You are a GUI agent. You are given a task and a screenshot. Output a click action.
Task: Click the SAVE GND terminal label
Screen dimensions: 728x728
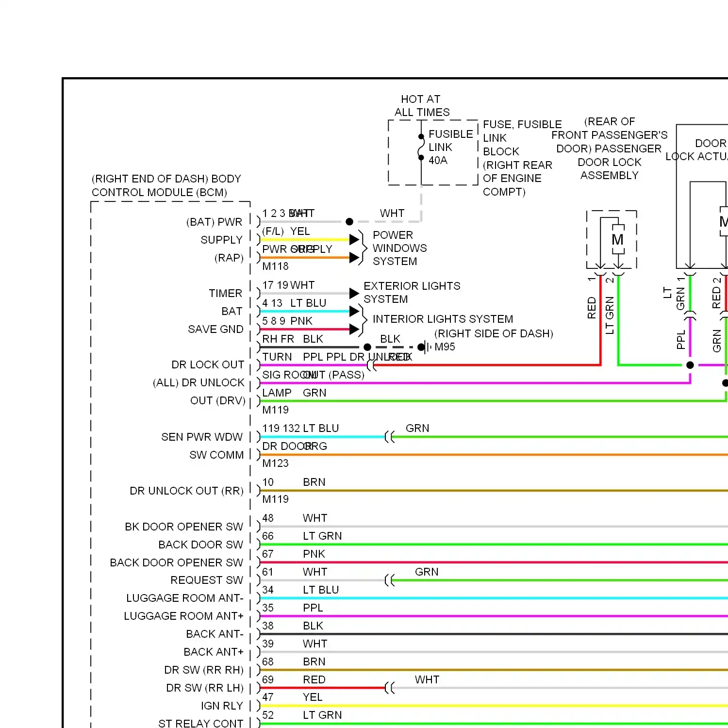coord(215,329)
